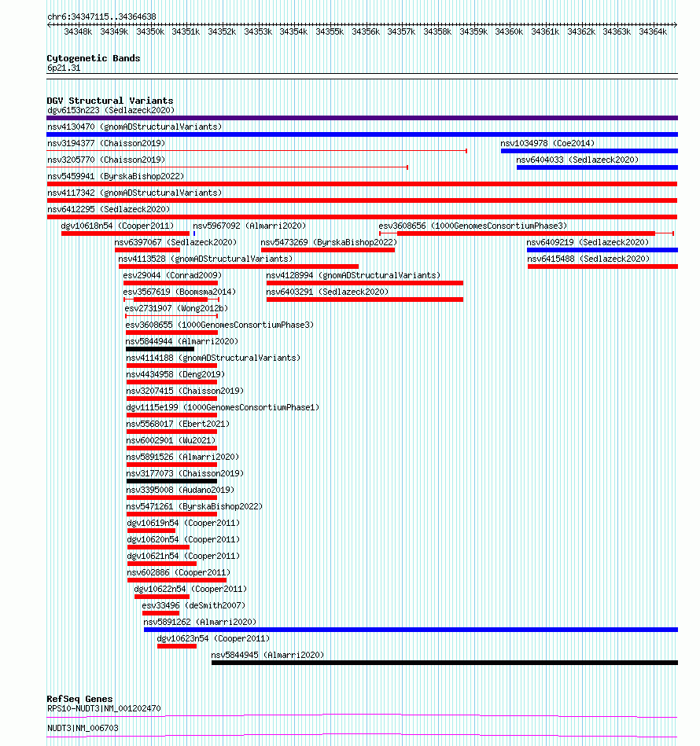Select nsv3395008 (Audano2019) label

tap(180, 490)
